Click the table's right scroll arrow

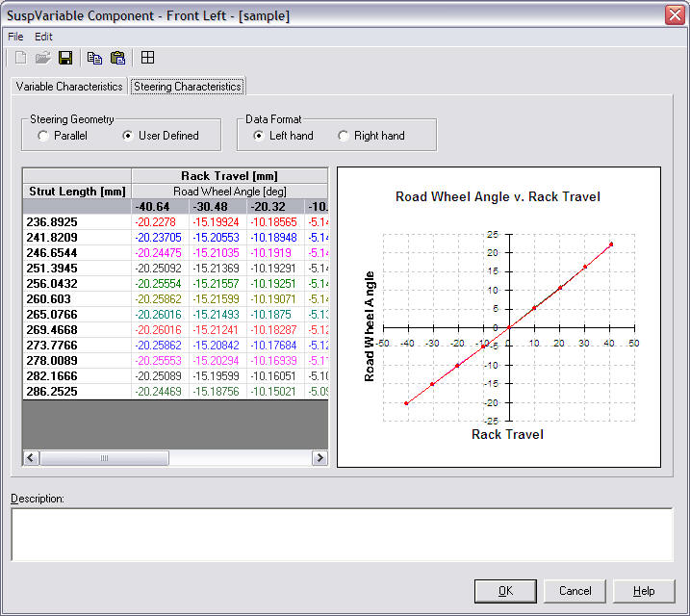tap(319, 457)
